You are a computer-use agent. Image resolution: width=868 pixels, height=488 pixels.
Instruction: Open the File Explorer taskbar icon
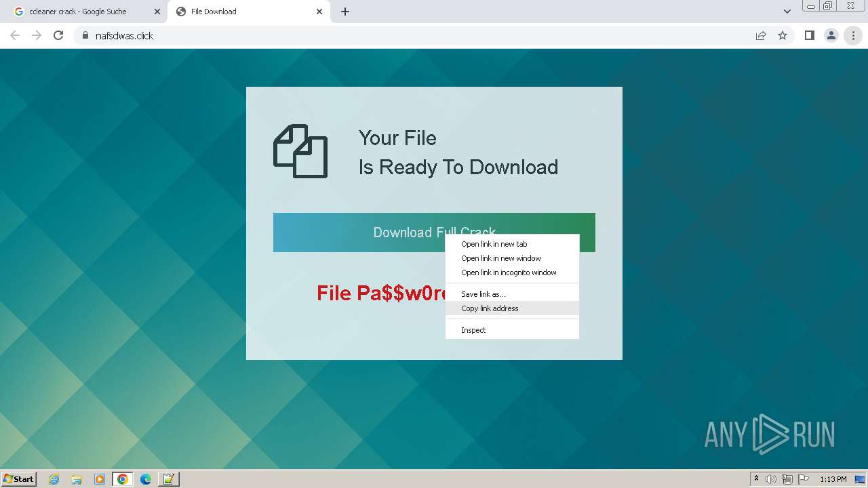coord(77,479)
